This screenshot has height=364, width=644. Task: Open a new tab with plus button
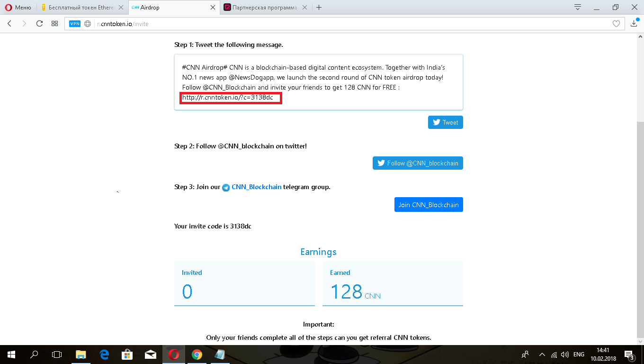(319, 8)
